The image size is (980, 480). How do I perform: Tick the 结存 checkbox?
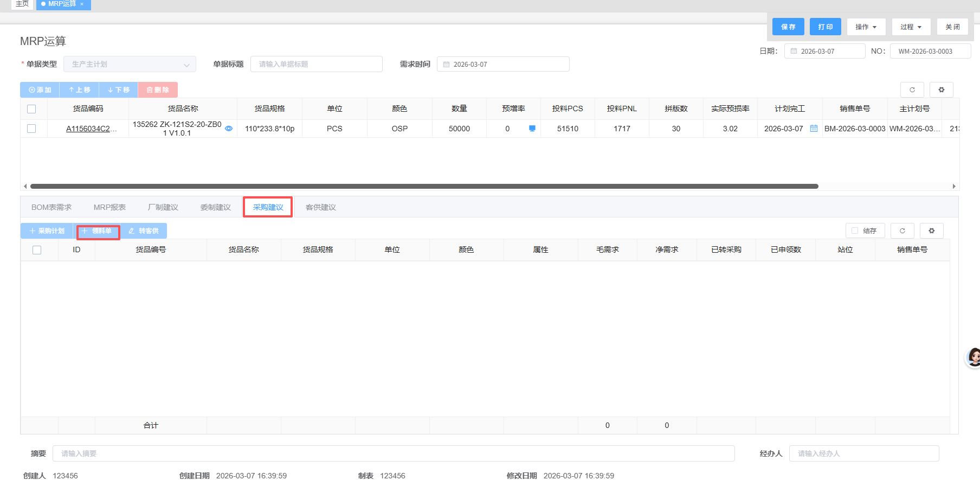pyautogui.click(x=855, y=231)
